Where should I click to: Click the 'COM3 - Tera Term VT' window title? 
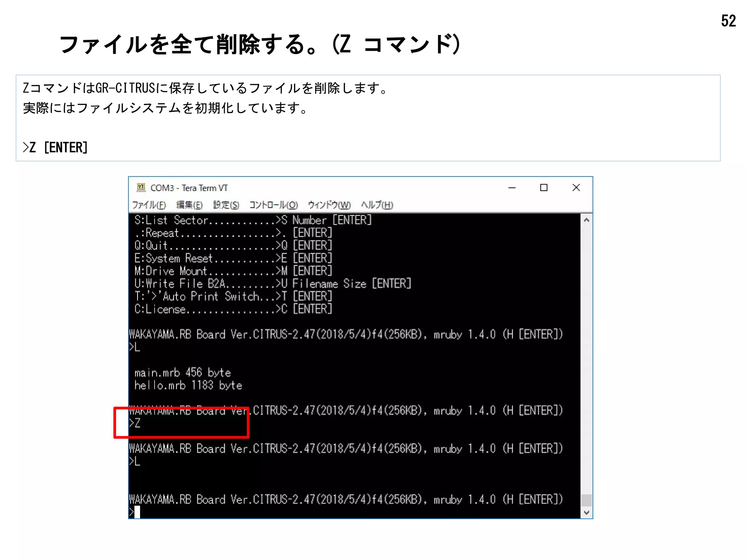coord(189,188)
